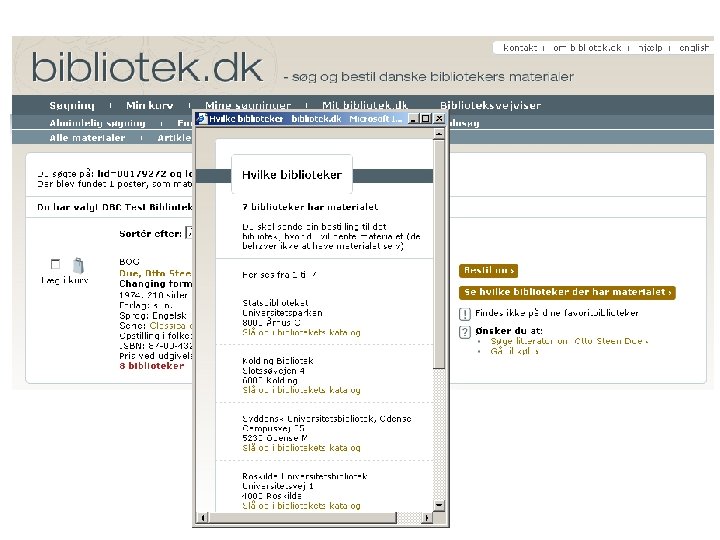Maximize the 'Hvilke biblioteker' popup window
720x540 pixels.
point(426,119)
